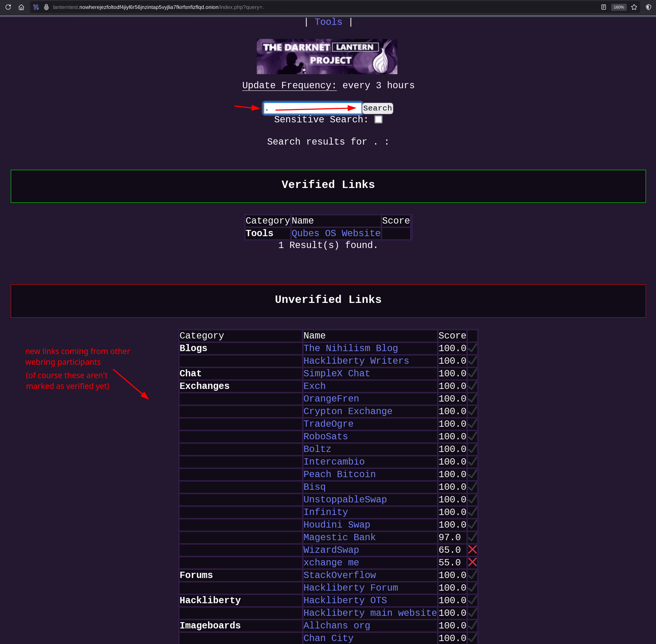Open the TradeOgre link
The width and height of the screenshot is (656, 644).
(328, 424)
